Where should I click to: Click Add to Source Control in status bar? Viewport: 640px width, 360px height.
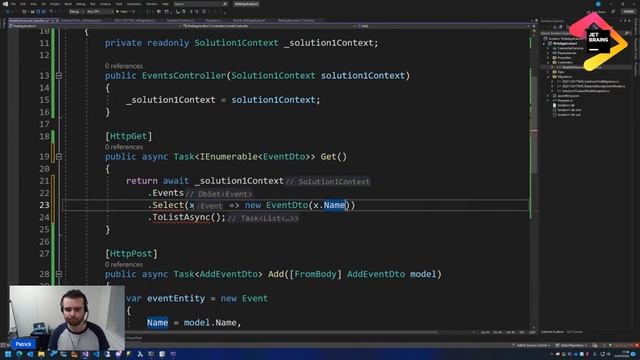(532, 346)
